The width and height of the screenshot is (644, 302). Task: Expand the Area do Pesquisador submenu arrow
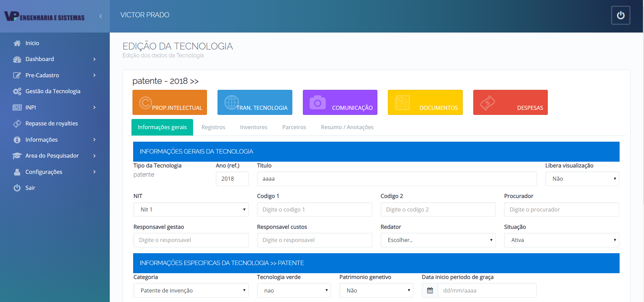95,156
